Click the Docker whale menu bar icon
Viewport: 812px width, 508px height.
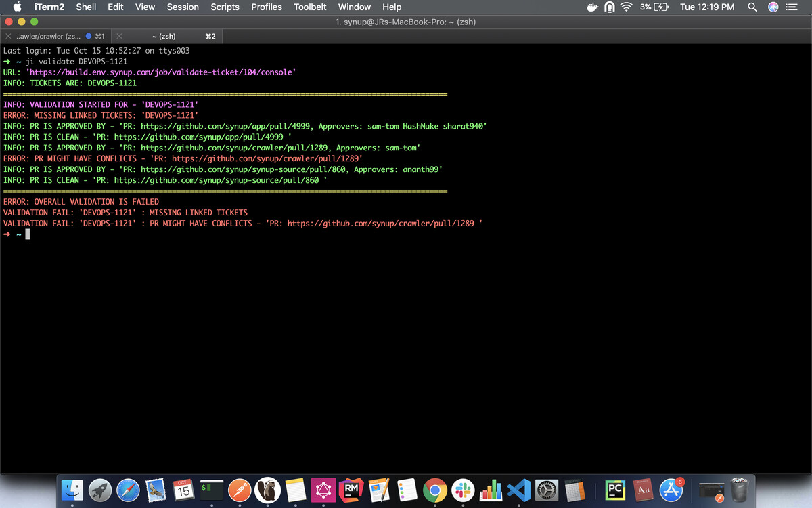coord(592,7)
